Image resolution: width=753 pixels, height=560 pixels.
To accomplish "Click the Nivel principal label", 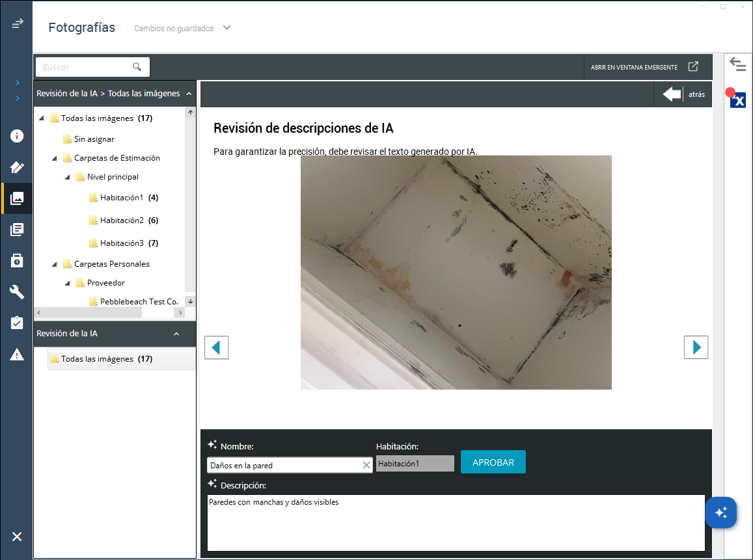I will point(113,177).
